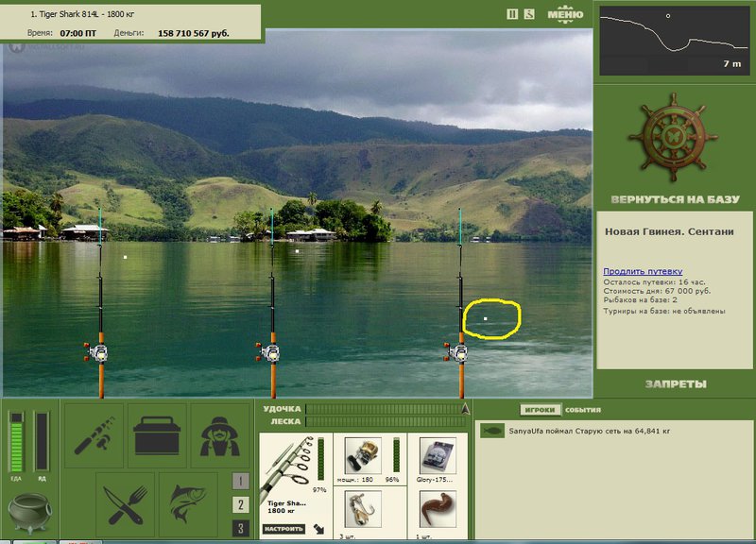Click the cooking cauldron icon

tap(30, 513)
